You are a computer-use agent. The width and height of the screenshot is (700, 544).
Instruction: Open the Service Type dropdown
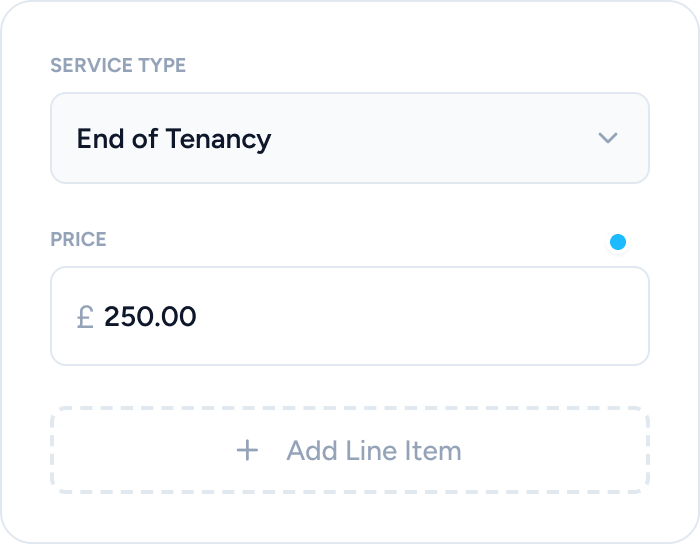point(349,138)
